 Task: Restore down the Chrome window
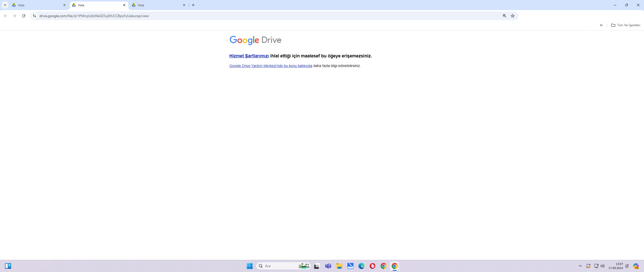pyautogui.click(x=627, y=5)
